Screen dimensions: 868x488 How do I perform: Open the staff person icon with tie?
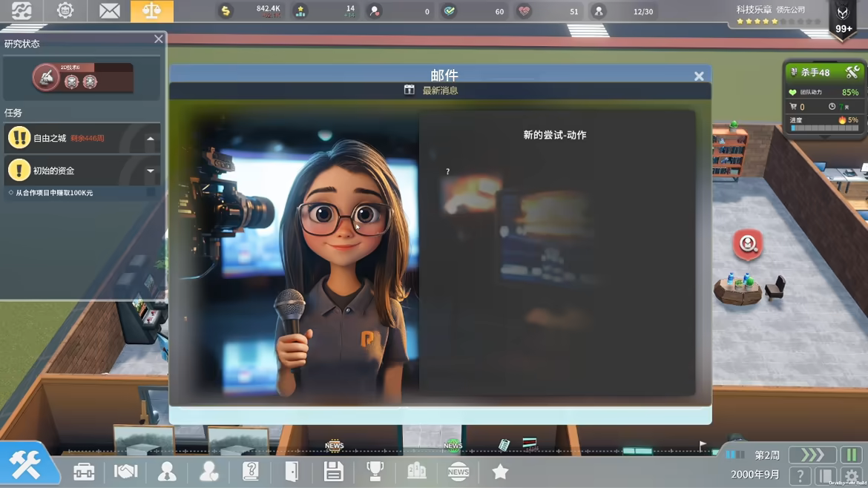167,472
